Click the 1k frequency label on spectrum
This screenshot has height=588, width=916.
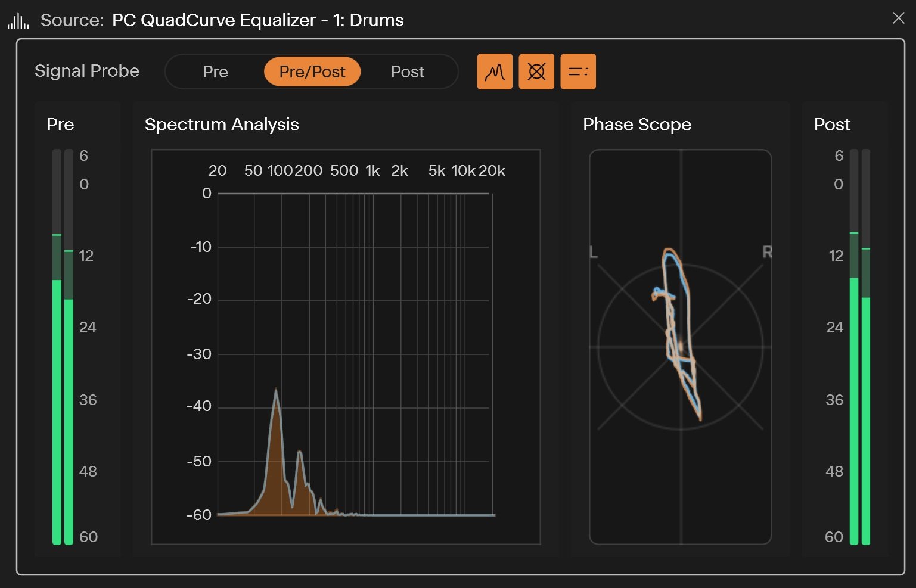pyautogui.click(x=372, y=171)
